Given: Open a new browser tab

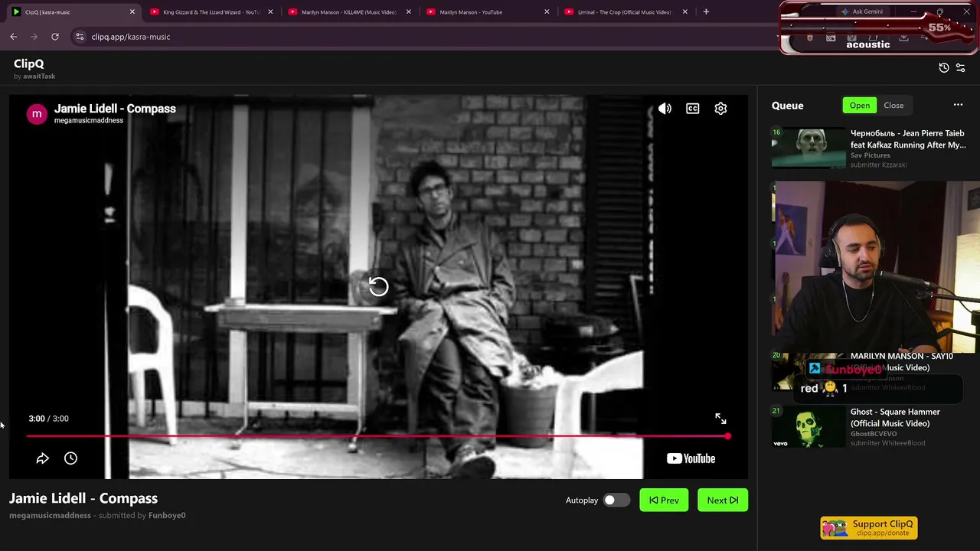Looking at the screenshot, I should [x=706, y=12].
